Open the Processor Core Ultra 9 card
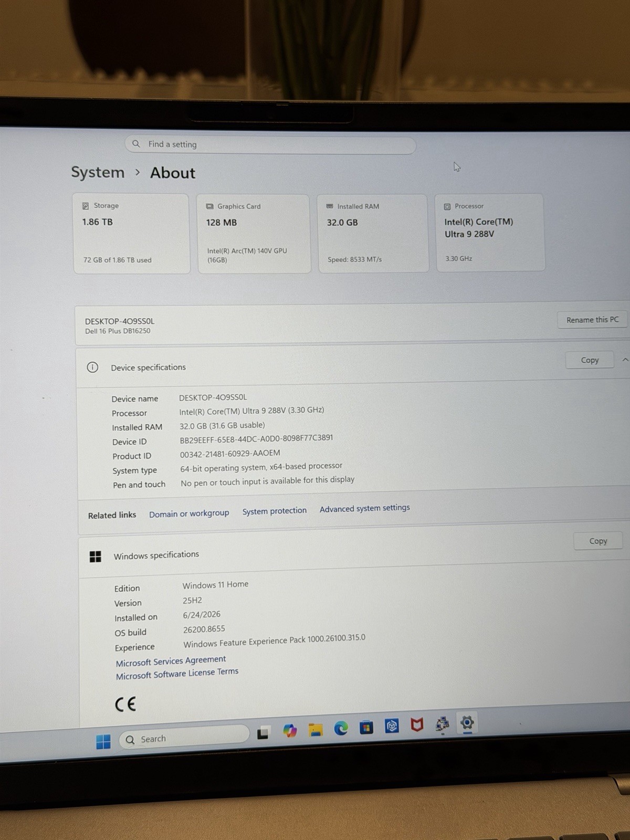 [x=490, y=233]
